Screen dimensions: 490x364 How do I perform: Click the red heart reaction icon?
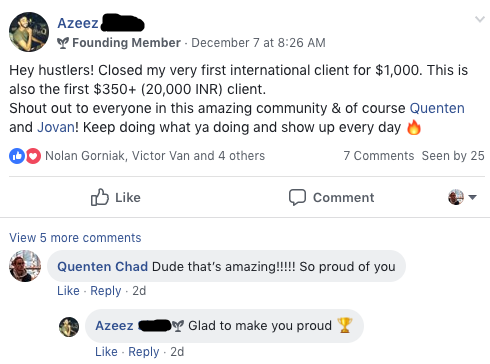click(x=33, y=156)
